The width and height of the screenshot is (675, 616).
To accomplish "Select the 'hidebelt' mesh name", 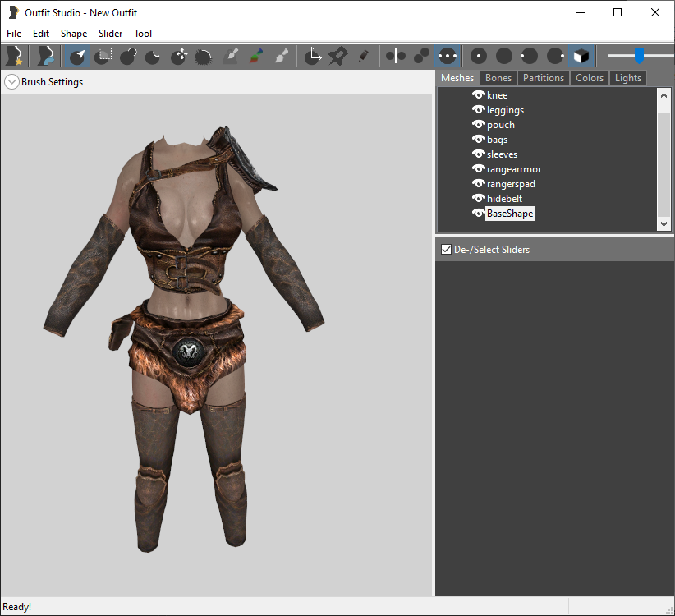I will pyautogui.click(x=504, y=199).
